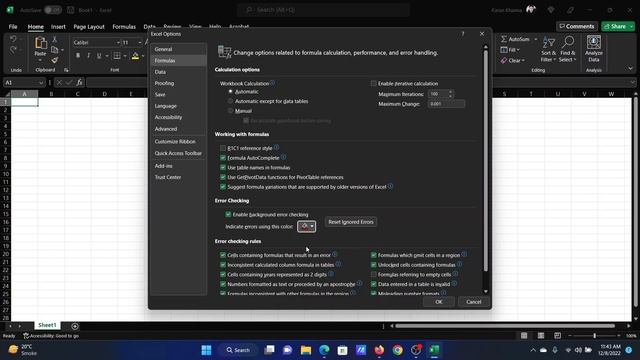This screenshot has width=640, height=360.
Task: Open Trust Center category
Action: (x=178, y=177)
